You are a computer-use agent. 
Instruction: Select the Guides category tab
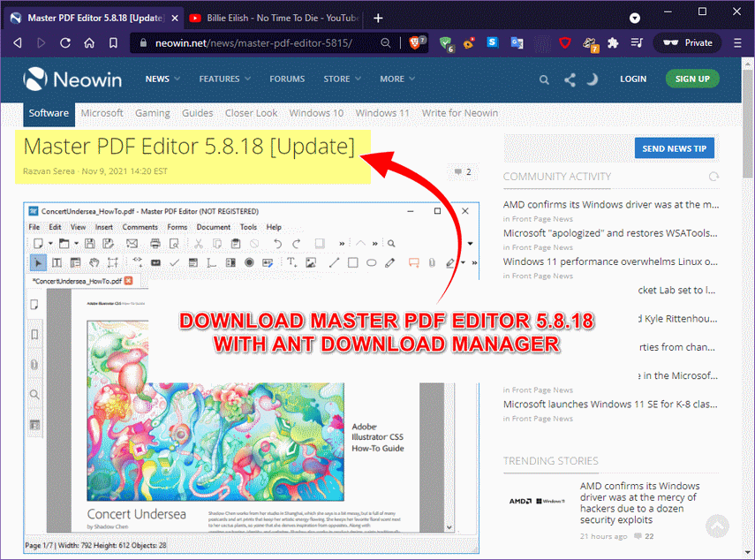pos(198,113)
